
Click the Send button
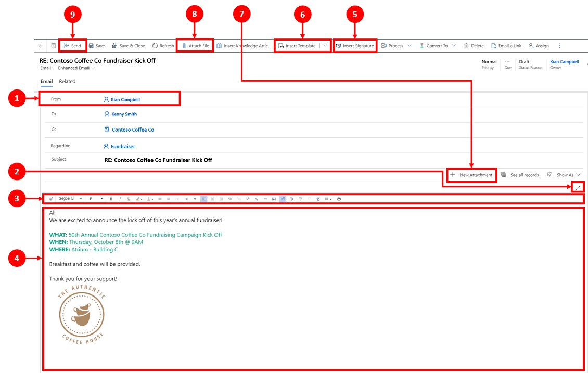72,45
